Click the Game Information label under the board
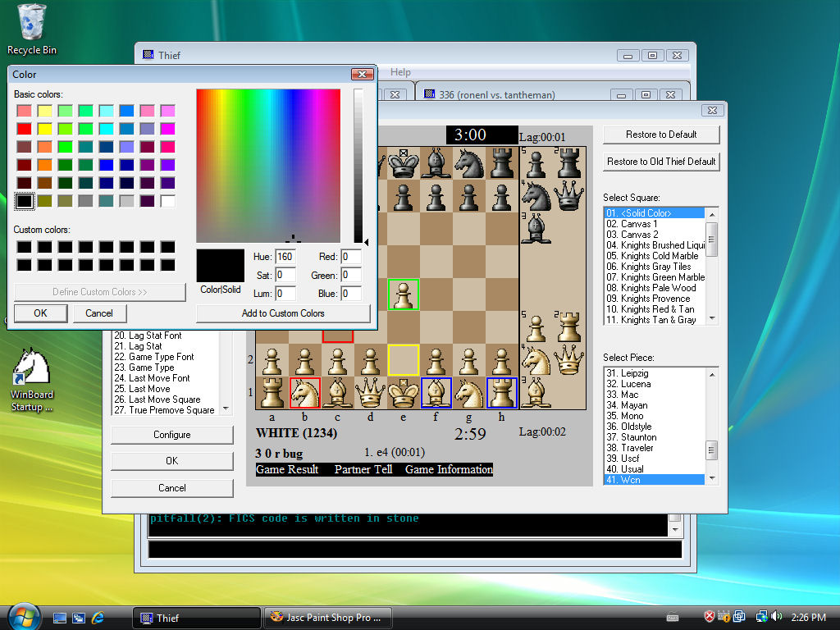840x630 pixels. point(449,469)
